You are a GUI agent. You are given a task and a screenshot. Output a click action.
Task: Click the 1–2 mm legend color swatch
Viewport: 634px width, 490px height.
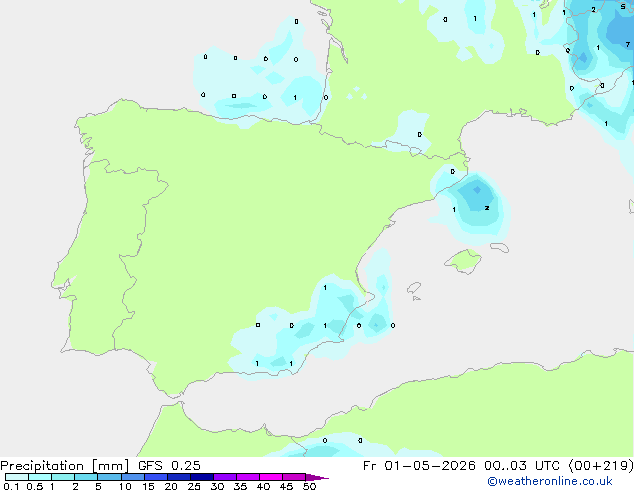point(63,477)
